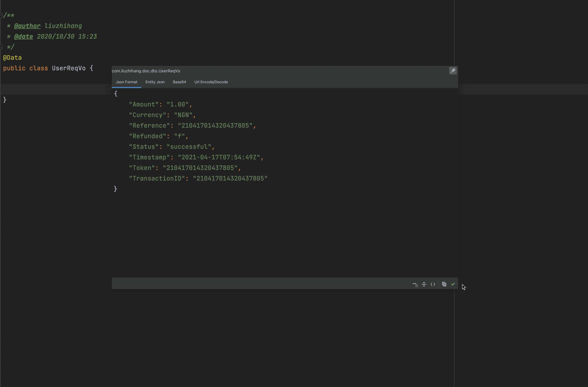Image resolution: width=588 pixels, height=387 pixels.
Task: Collapse the Javadoc comment fold marker at /**
Action: 1,15
